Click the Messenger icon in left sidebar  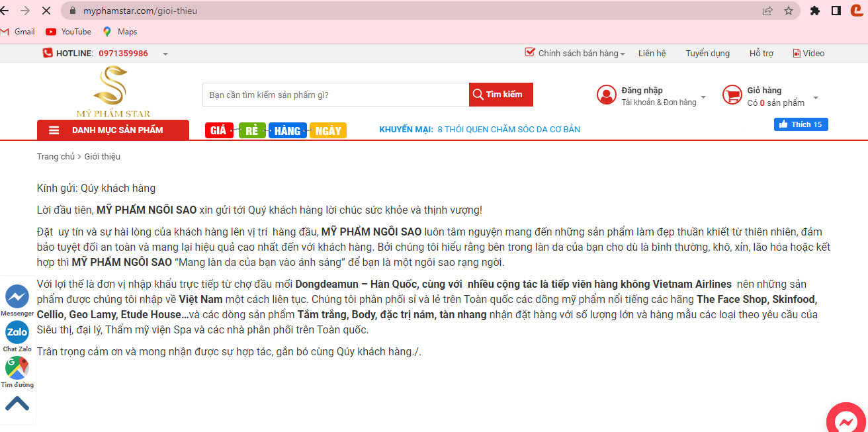(17, 296)
